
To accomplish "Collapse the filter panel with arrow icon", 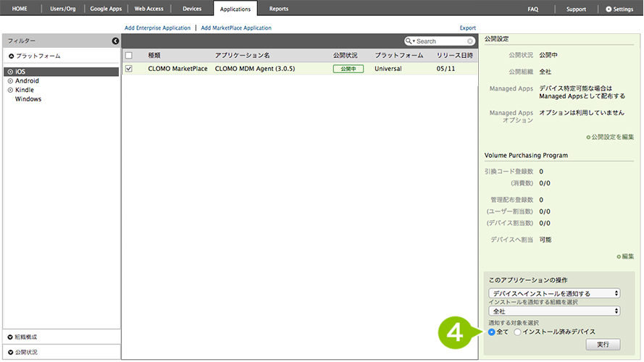I will coord(115,41).
